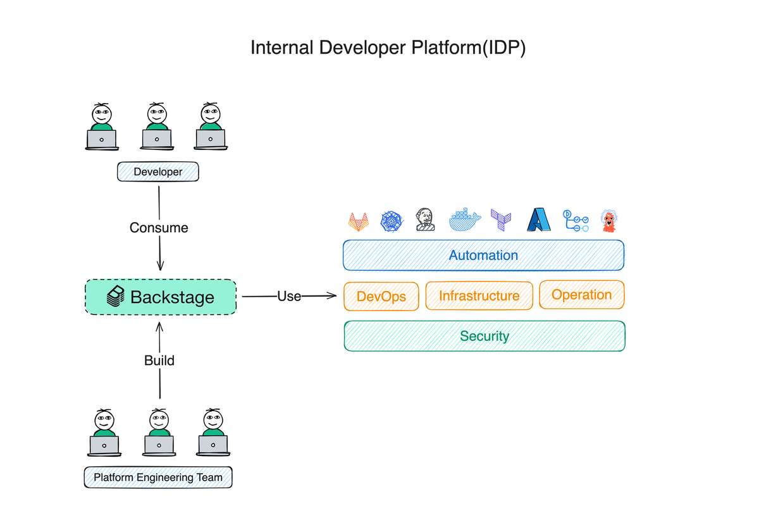759x532 pixels.
Task: Open the Jenkins butler icon
Action: [424, 221]
